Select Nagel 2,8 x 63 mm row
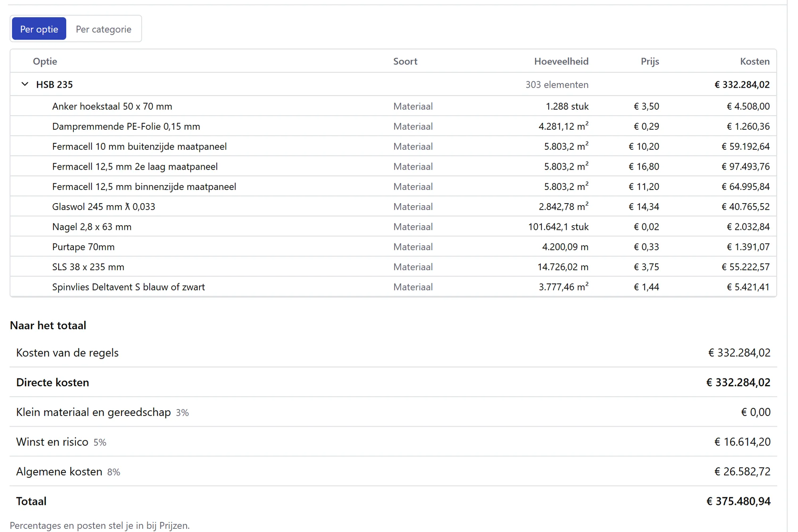The image size is (798, 532). 393,227
